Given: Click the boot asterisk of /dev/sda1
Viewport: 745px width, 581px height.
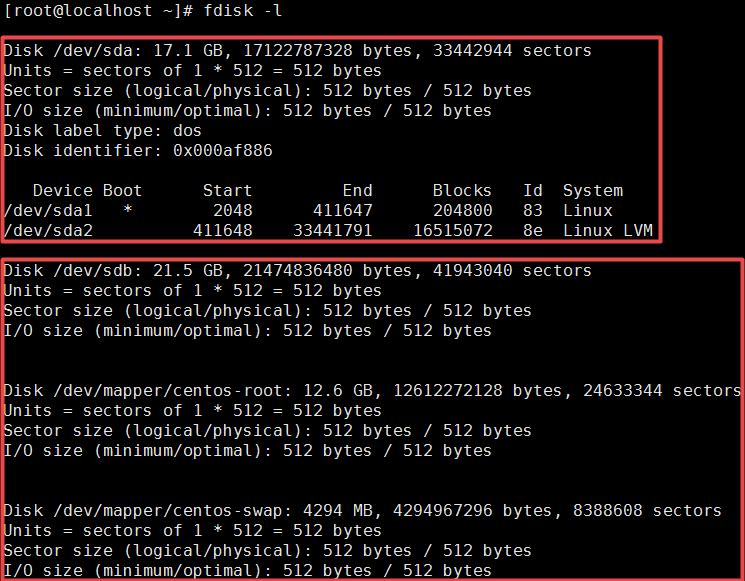Looking at the screenshot, I should click(128, 210).
